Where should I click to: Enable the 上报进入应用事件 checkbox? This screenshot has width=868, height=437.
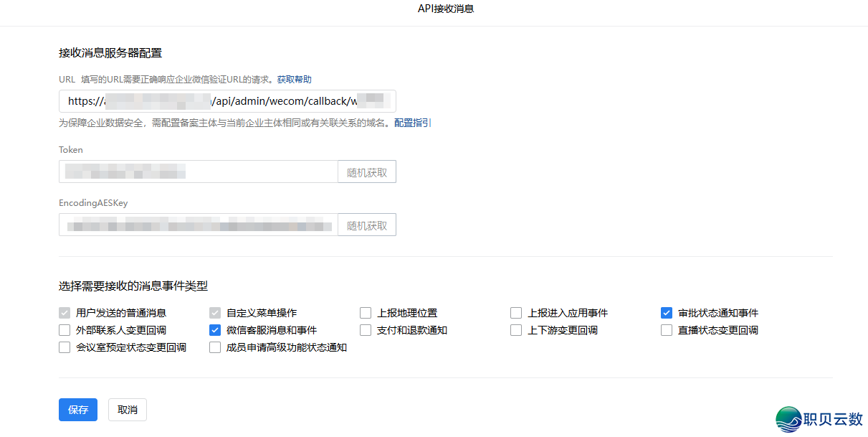516,312
